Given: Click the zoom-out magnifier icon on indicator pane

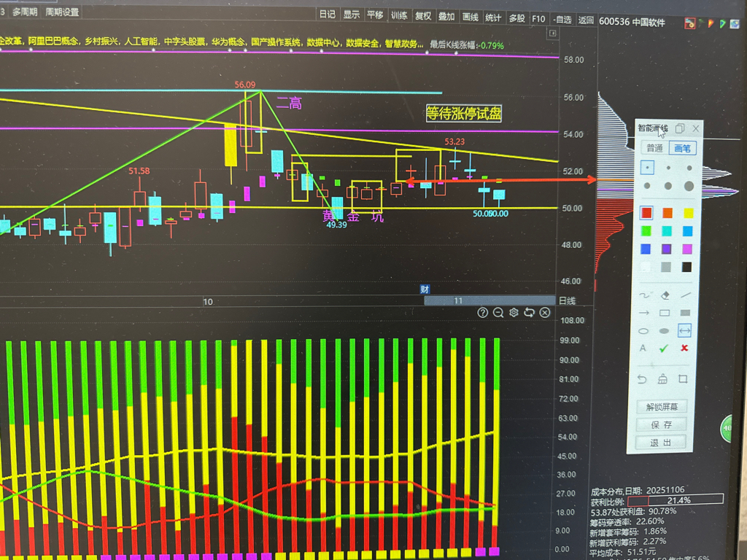Looking at the screenshot, I should pyautogui.click(x=498, y=312).
